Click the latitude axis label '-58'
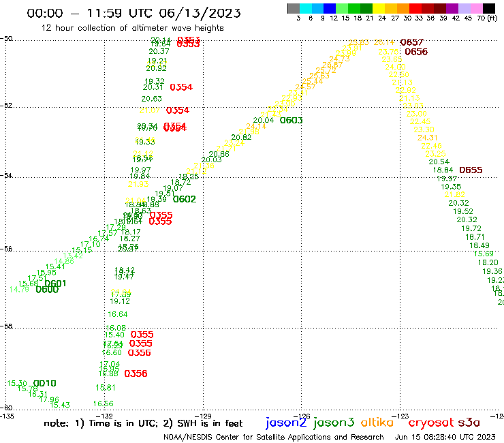The width and height of the screenshot is (504, 443). coord(5,326)
